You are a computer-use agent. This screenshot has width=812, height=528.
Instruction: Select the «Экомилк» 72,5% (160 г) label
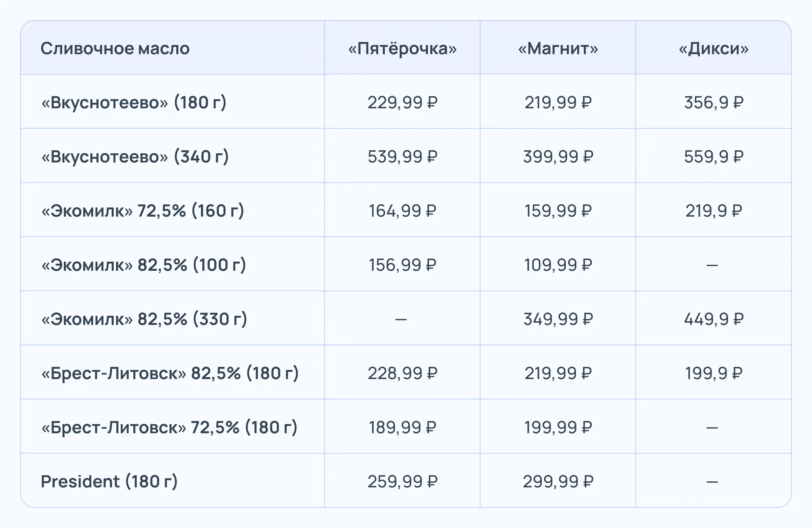[143, 211]
